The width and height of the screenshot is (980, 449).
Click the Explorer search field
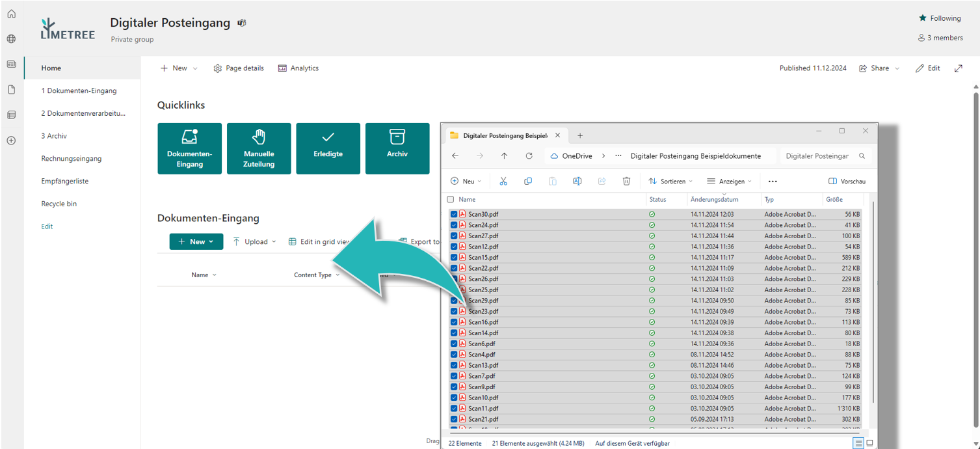point(818,156)
